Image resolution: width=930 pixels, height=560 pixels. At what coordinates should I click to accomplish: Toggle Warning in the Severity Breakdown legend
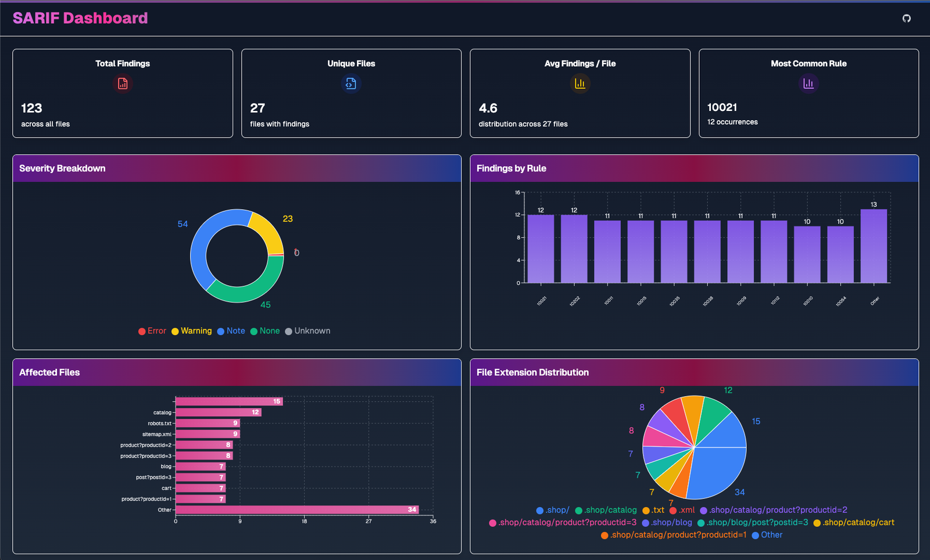coord(192,331)
